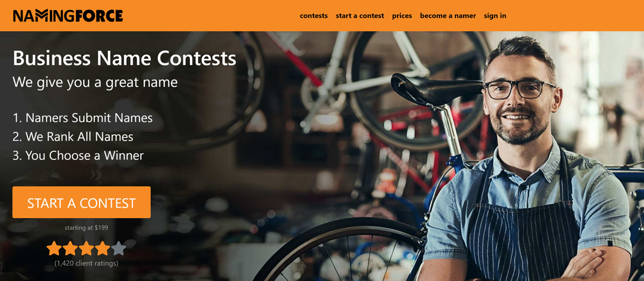Open the 1,420 client ratings text
The height and width of the screenshot is (281, 644).
tap(86, 263)
